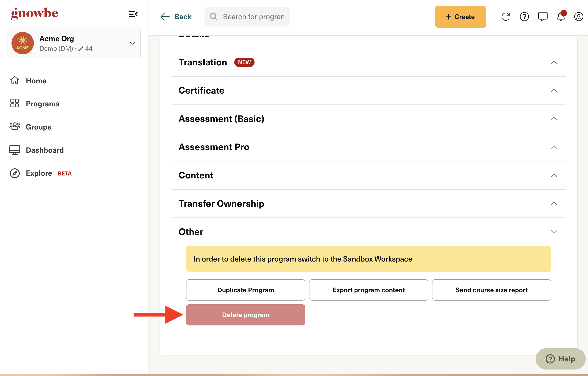This screenshot has width=588, height=376.
Task: Expand the Transfer Ownership section chevron
Action: [554, 203]
